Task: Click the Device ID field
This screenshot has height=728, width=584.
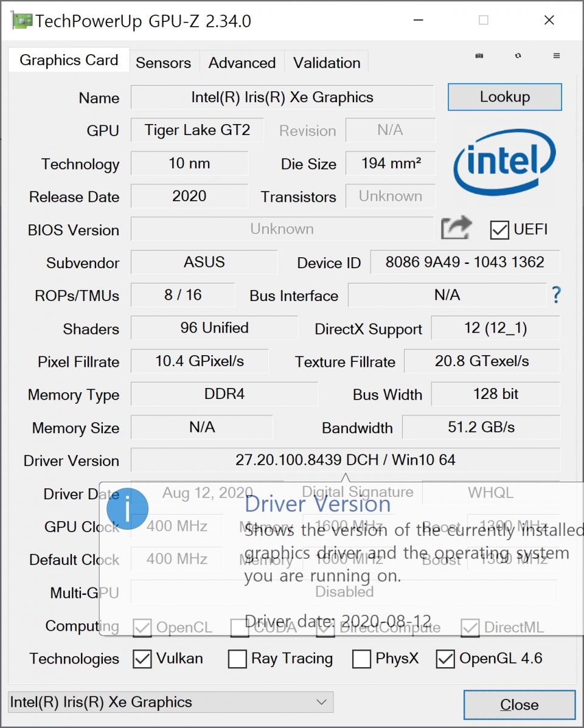Action: point(465,262)
